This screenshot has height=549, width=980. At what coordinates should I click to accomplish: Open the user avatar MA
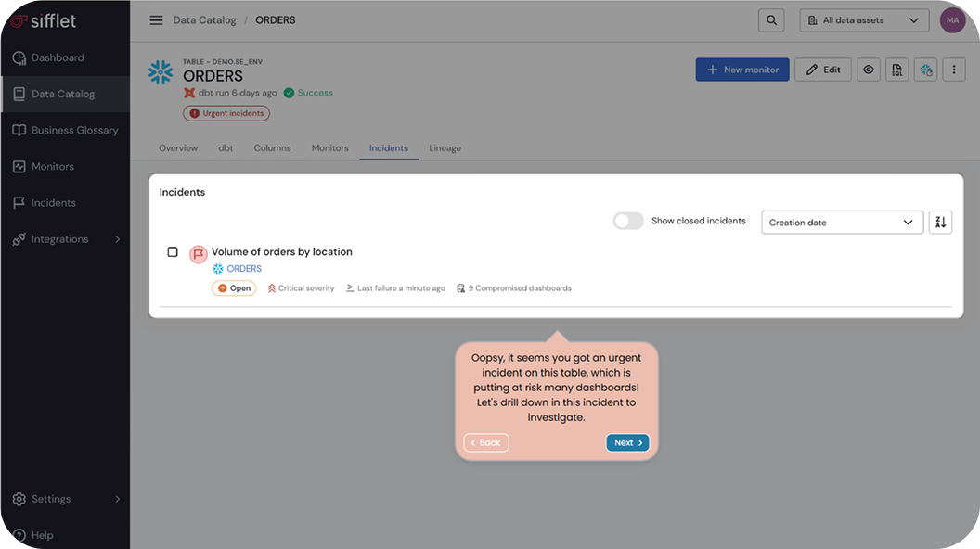(952, 20)
